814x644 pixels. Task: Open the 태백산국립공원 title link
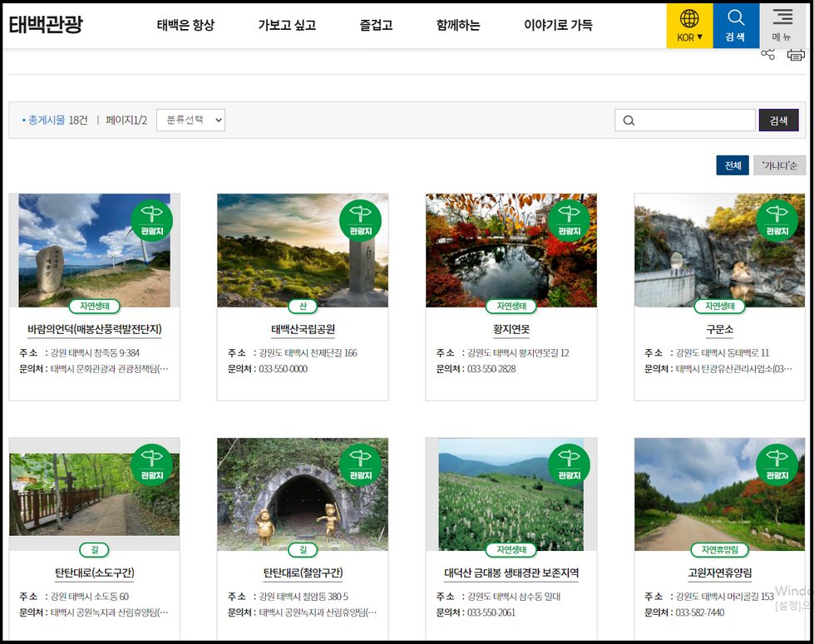pyautogui.click(x=303, y=329)
